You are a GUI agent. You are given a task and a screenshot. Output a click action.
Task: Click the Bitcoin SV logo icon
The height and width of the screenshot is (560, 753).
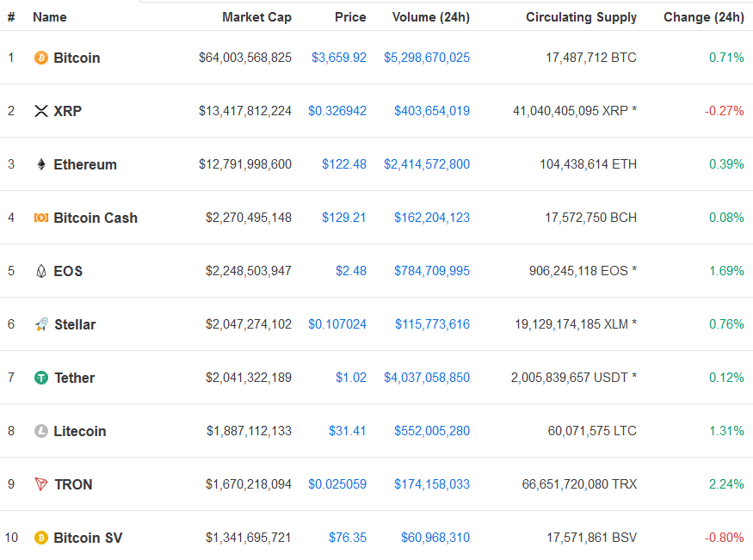pos(40,538)
